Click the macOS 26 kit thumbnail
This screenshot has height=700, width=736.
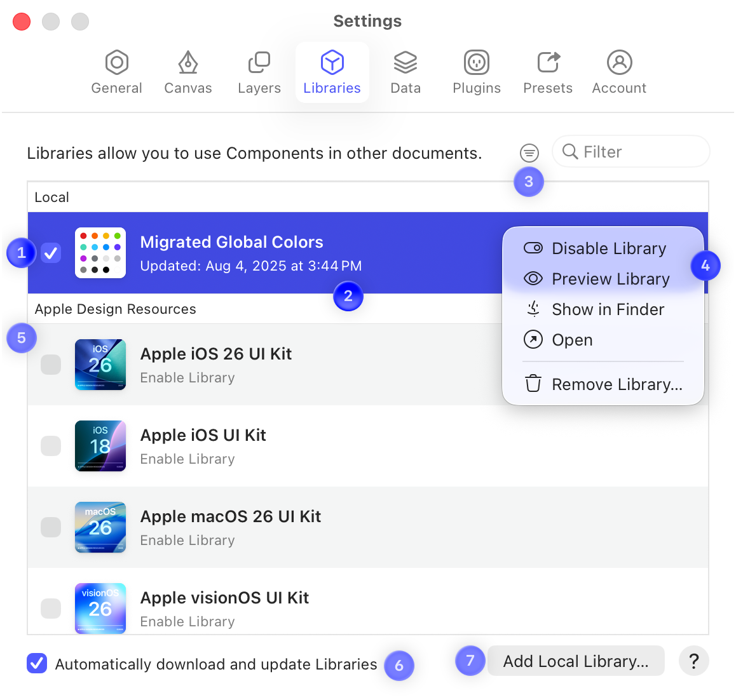pos(100,527)
